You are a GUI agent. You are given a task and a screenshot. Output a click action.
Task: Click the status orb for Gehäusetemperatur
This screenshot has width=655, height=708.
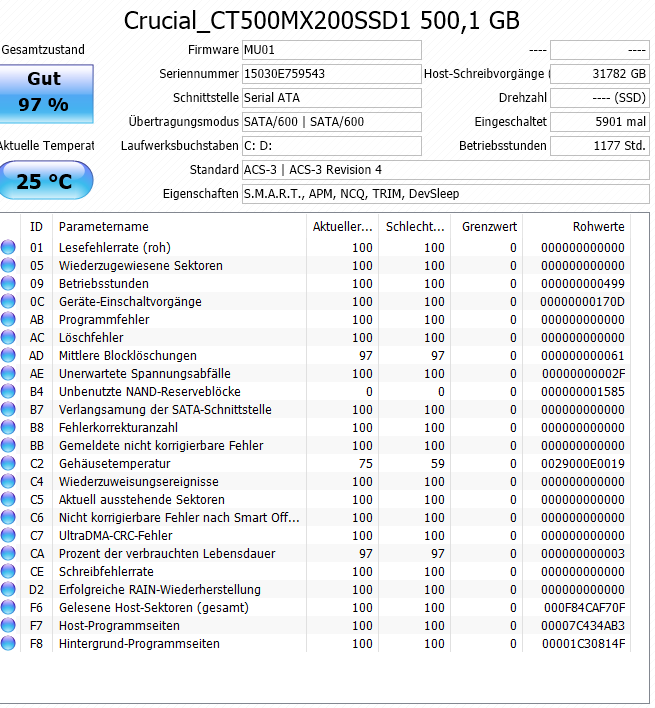(8, 463)
